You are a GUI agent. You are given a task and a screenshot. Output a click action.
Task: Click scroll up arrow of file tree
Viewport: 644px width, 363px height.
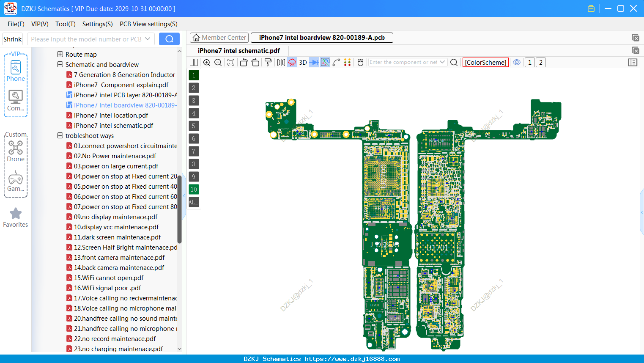pyautogui.click(x=179, y=51)
